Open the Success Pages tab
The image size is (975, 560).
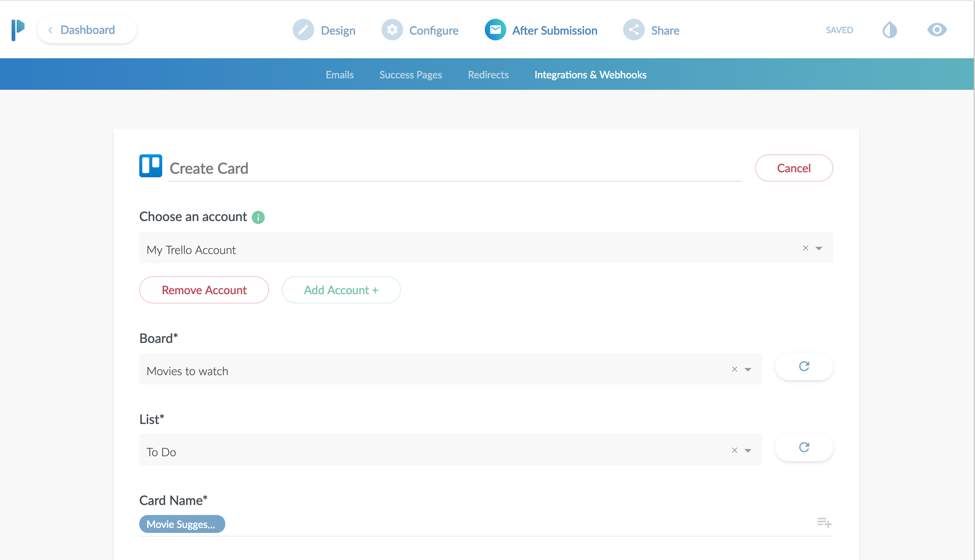point(410,74)
